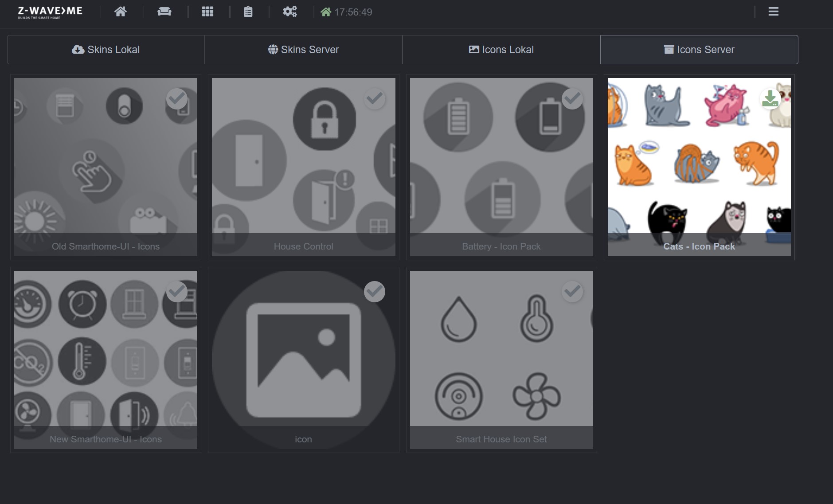Open the events clipboard icon
Viewport: 833px width, 504px height.
click(248, 12)
